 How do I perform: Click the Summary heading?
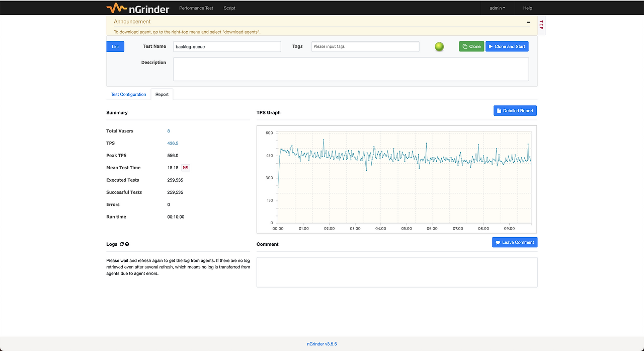[x=117, y=113]
